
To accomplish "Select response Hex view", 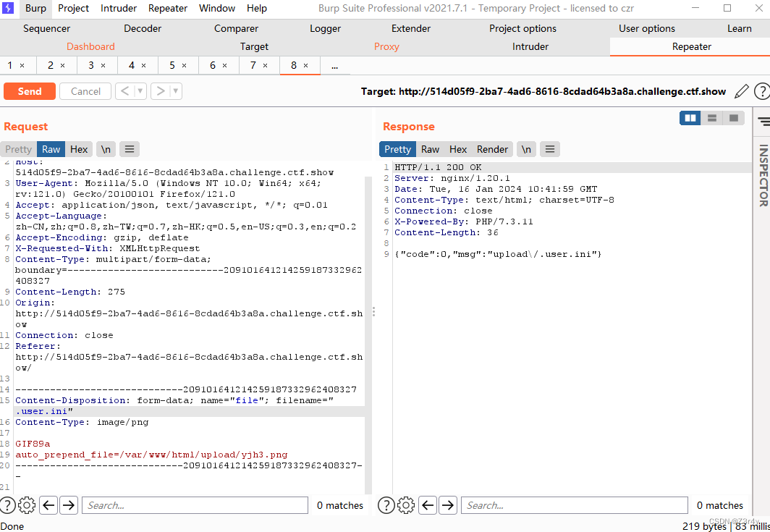I will click(x=458, y=149).
